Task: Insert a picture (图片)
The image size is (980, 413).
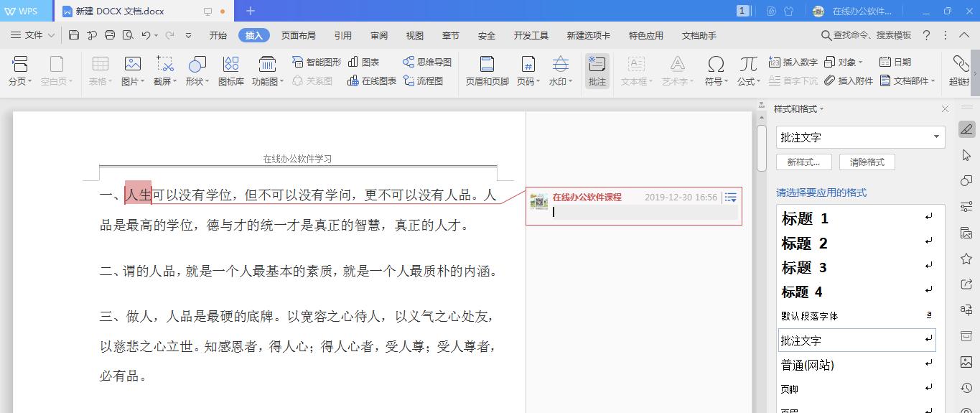Action: tap(133, 71)
